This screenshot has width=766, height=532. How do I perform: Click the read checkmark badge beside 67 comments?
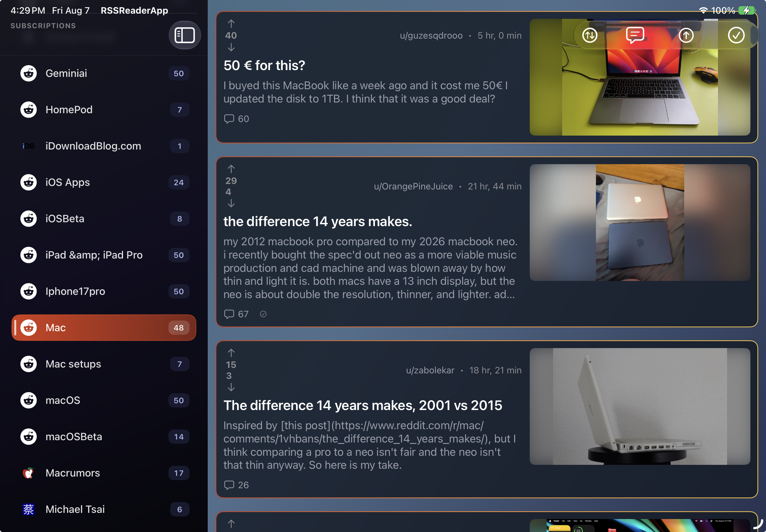[263, 314]
